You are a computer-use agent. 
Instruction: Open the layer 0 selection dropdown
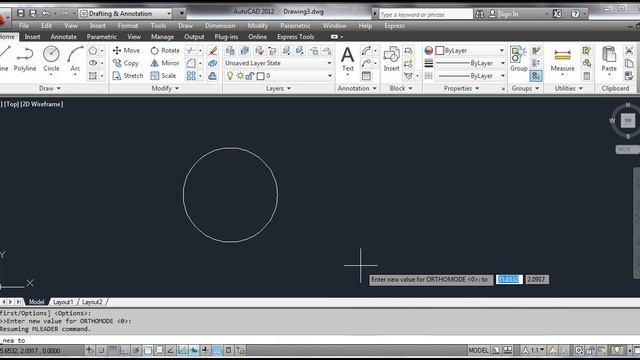pyautogui.click(x=278, y=76)
